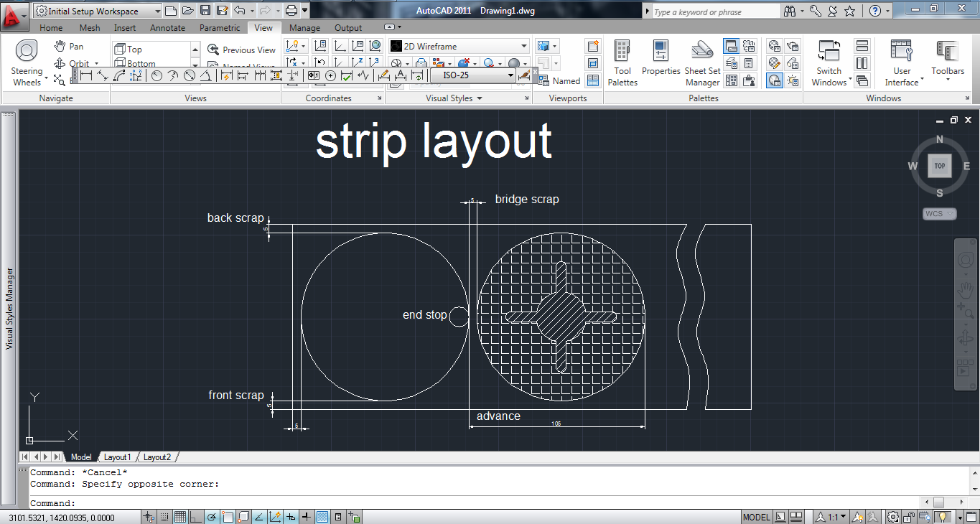This screenshot has height=524, width=980.
Task: Open the Layout1 tab
Action: (x=117, y=457)
